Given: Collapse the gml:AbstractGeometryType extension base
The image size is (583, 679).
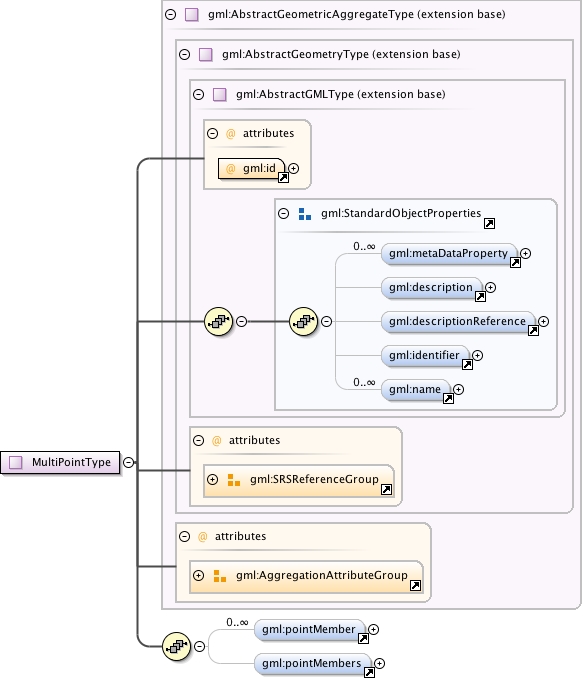Looking at the screenshot, I should 185,54.
